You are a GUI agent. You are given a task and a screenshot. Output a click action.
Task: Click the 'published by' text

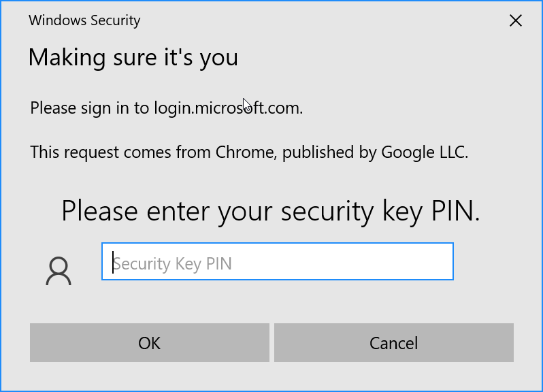coord(328,152)
